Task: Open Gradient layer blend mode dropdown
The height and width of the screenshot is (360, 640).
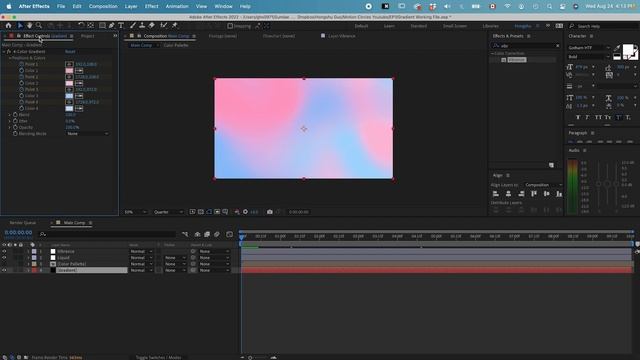Action: point(141,270)
